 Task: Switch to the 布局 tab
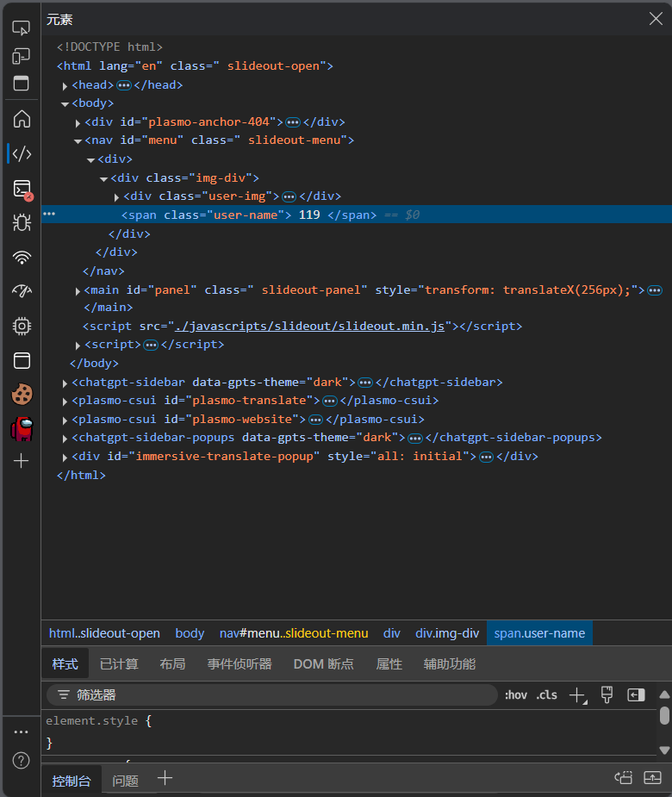click(x=172, y=663)
